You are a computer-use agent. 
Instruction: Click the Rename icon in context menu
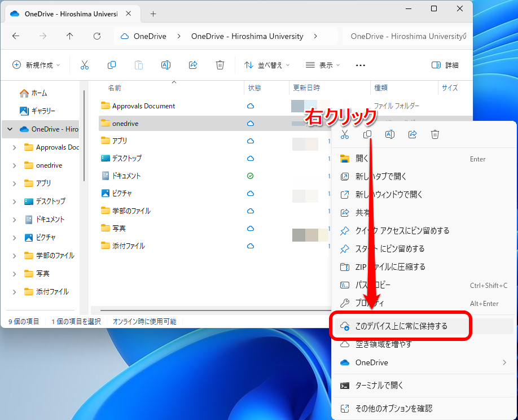390,134
